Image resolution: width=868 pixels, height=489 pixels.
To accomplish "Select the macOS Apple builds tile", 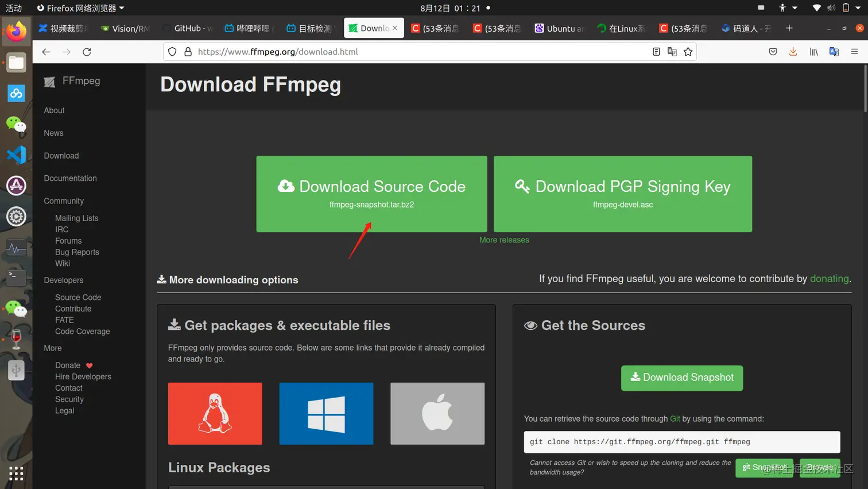I will click(x=437, y=414).
